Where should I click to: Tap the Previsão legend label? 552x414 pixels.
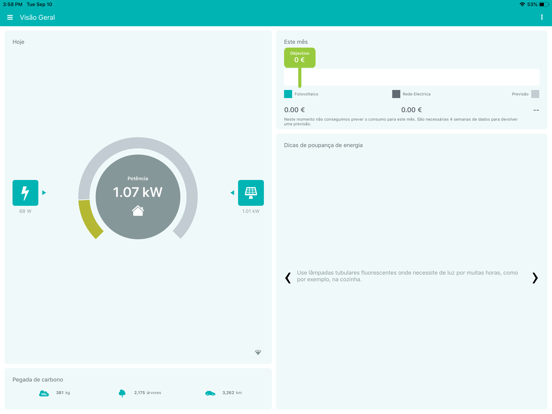tap(520, 94)
